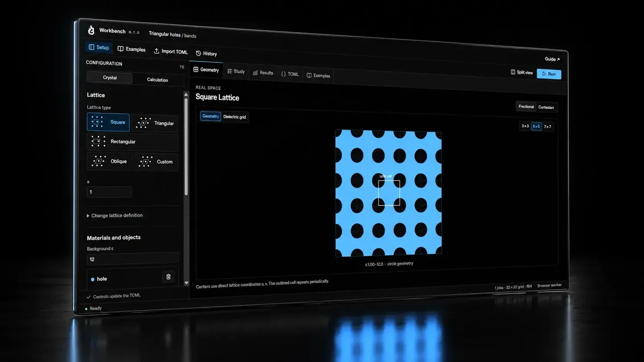Image resolution: width=644 pixels, height=362 pixels.
Task: Open the Guide link
Action: pyautogui.click(x=552, y=59)
